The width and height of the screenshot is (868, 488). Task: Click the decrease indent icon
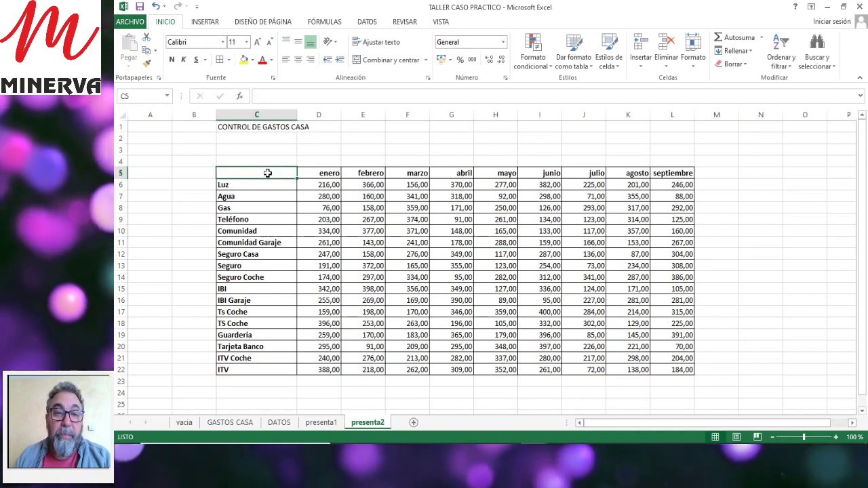coord(328,60)
